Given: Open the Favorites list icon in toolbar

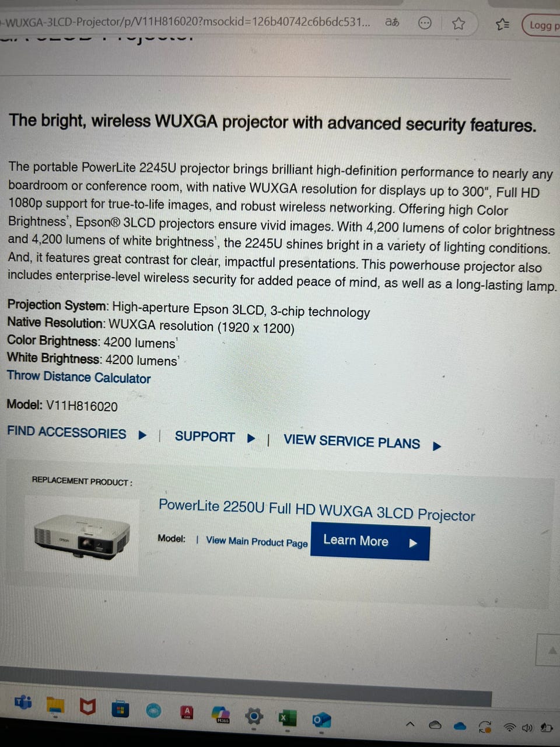Looking at the screenshot, I should (x=502, y=25).
